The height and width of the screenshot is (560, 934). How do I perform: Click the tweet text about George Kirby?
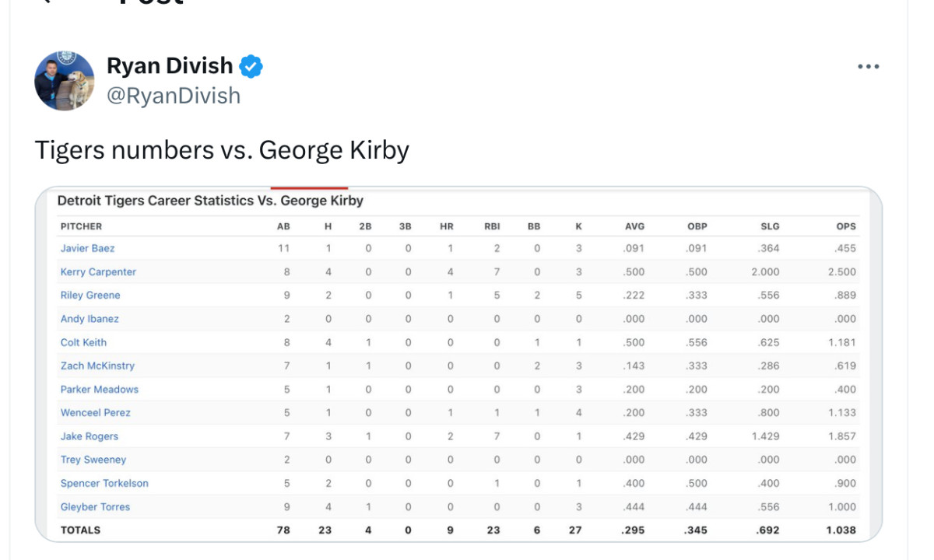222,149
